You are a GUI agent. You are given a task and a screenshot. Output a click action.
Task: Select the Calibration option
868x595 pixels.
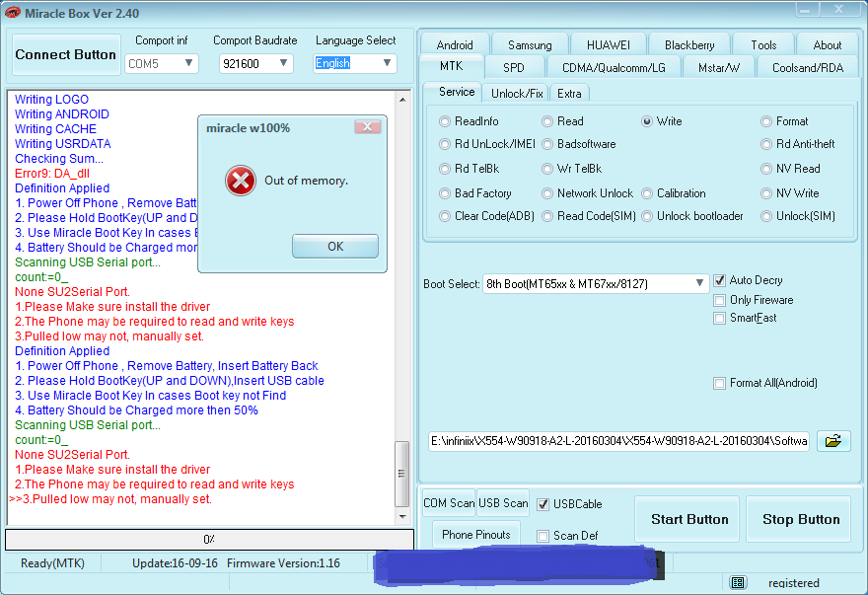[647, 193]
